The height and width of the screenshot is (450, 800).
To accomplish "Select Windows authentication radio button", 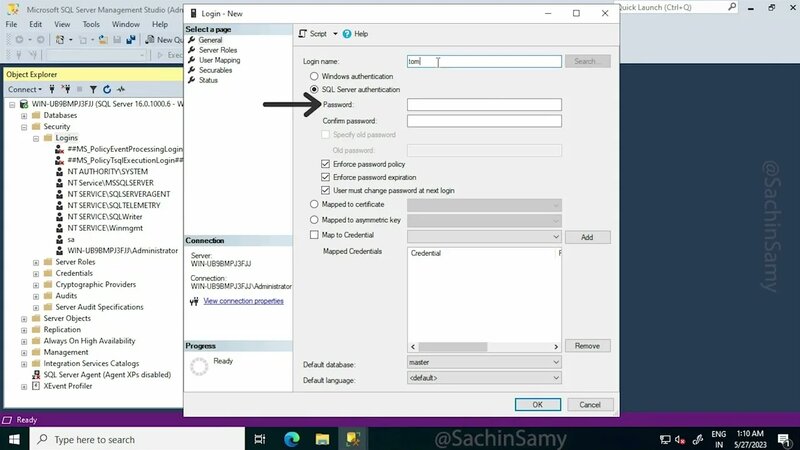I will [x=314, y=76].
